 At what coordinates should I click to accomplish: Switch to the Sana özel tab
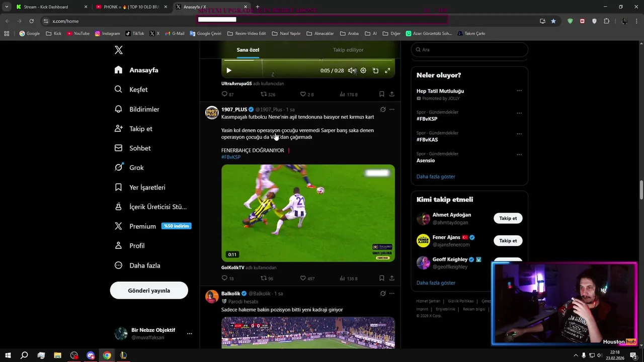tap(248, 50)
